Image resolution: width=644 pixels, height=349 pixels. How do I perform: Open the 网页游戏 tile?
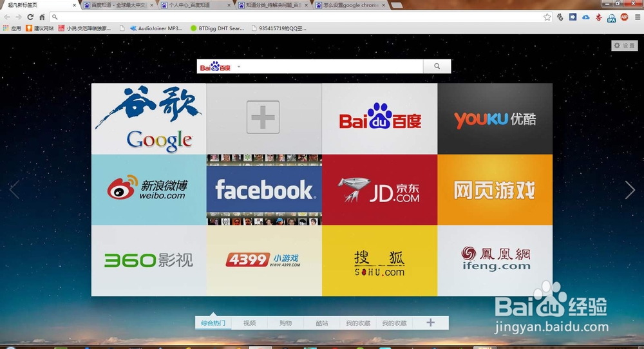coord(495,190)
